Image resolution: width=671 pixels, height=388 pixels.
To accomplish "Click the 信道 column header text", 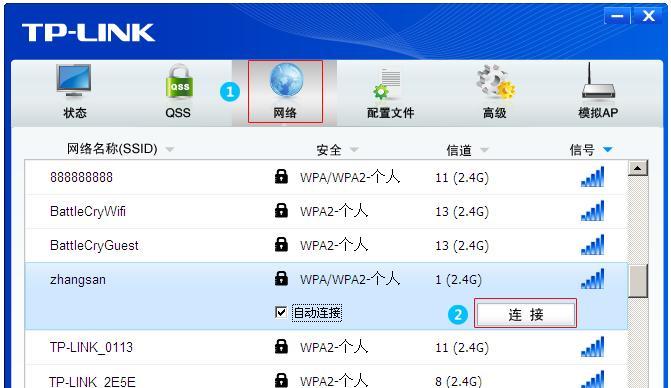I will click(459, 150).
